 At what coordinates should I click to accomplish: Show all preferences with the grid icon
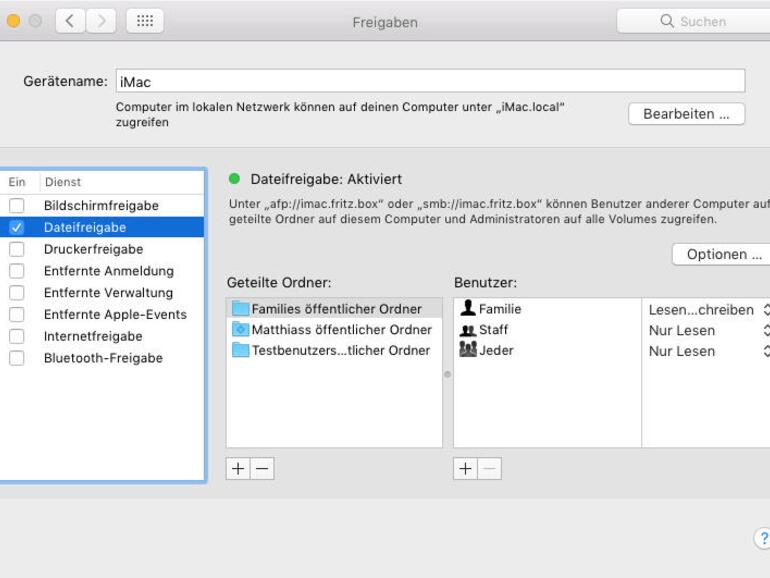tap(145, 21)
